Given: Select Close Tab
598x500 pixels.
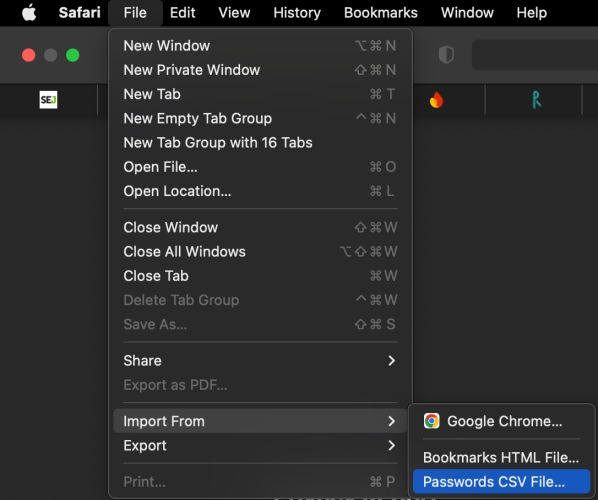Looking at the screenshot, I should tap(260, 276).
